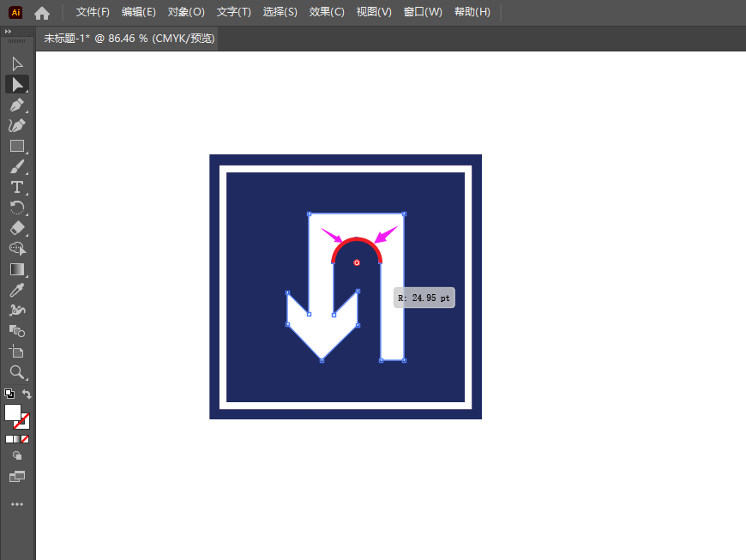This screenshot has width=746, height=560.
Task: Select the Zoom tool
Action: 17,372
